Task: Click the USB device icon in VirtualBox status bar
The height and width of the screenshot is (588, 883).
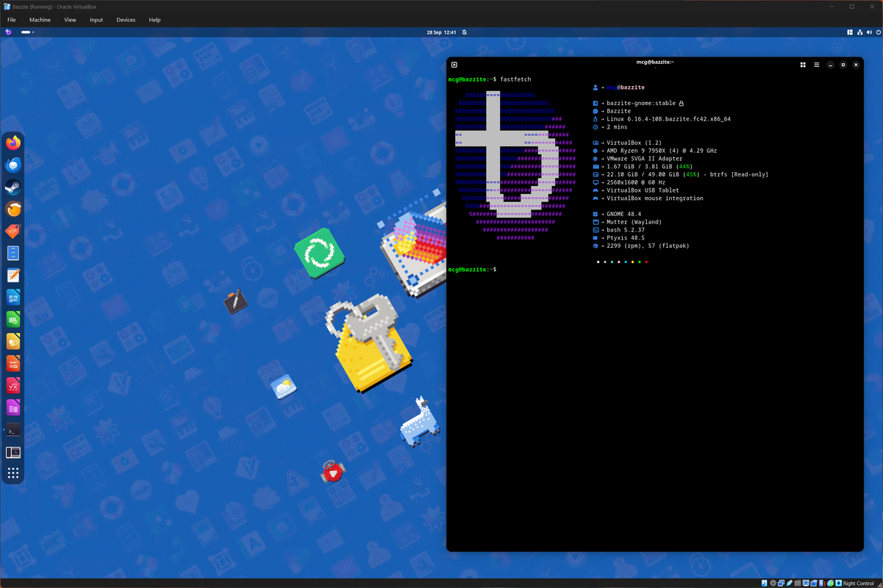Action: [x=790, y=583]
